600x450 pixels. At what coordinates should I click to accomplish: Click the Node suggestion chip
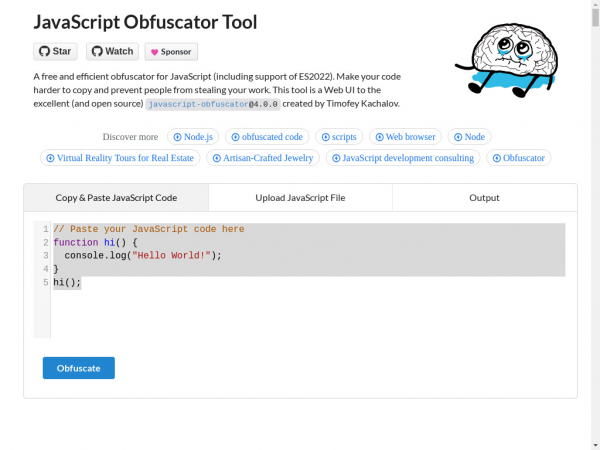coord(470,137)
